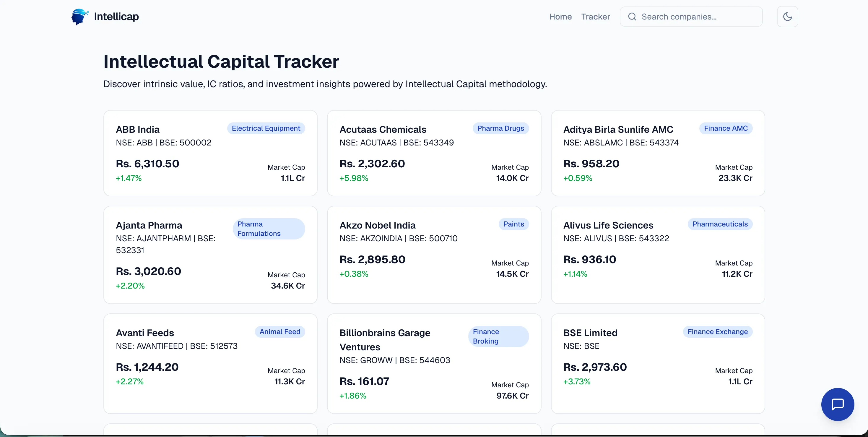Screen dimensions: 868x437
Task: Go to the Home nav link
Action: 560,17
